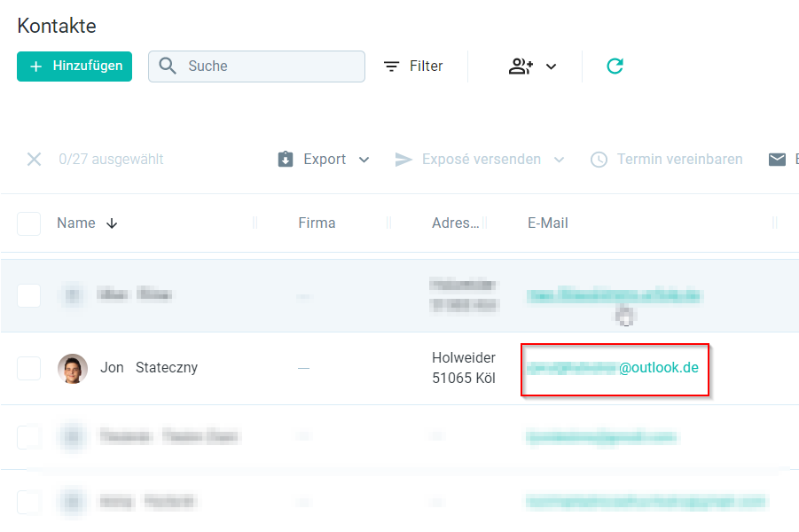Sort by the Firma column header
Screen dimensions: 799x532
(x=317, y=223)
